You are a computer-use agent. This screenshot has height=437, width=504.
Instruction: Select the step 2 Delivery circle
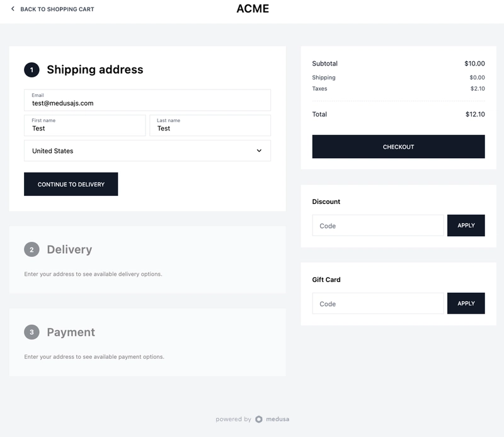click(31, 249)
